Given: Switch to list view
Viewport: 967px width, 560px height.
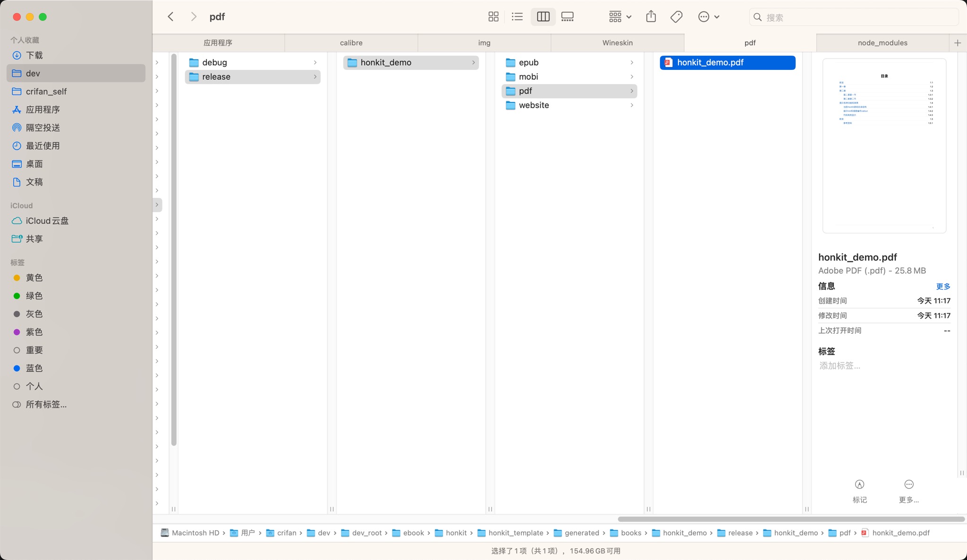Looking at the screenshot, I should coord(517,17).
